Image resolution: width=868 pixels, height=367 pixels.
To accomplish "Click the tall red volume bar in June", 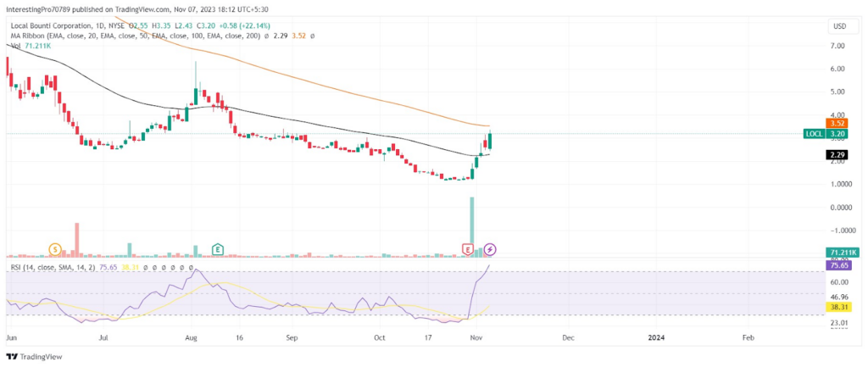I will (x=77, y=240).
